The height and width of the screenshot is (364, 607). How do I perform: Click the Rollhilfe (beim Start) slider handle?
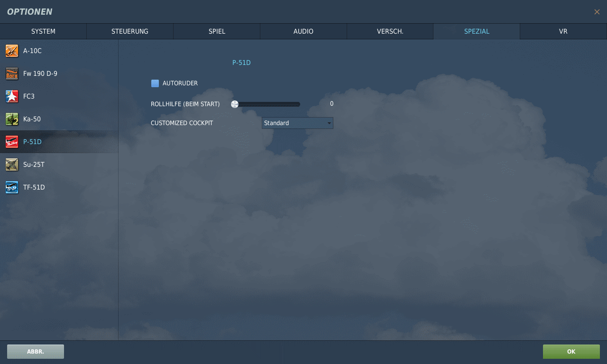tap(235, 104)
